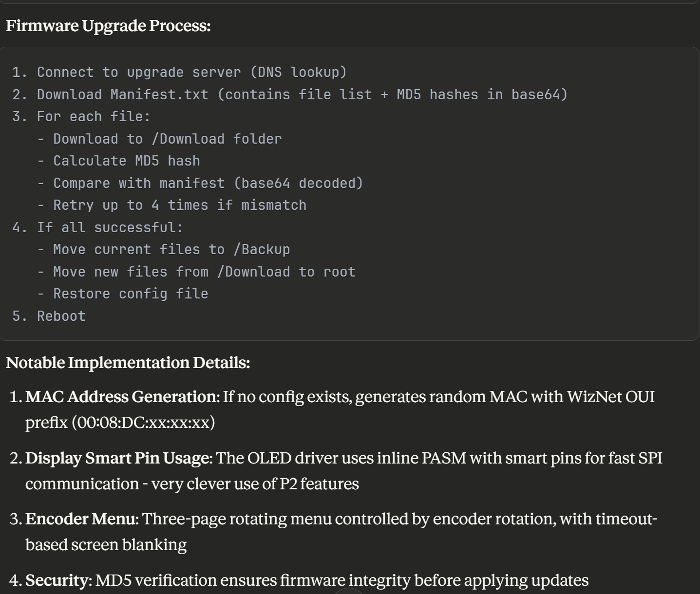Click the bold "Security" list item label

pyautogui.click(x=58, y=580)
